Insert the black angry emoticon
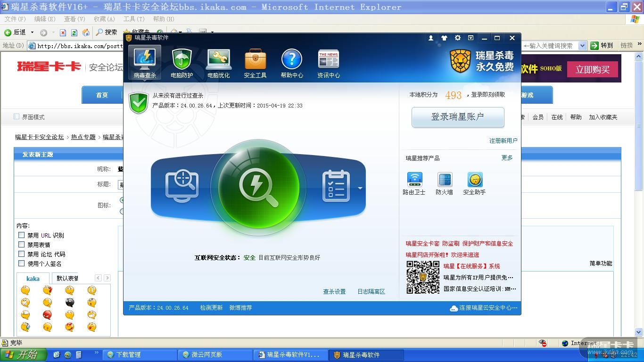 69,303
